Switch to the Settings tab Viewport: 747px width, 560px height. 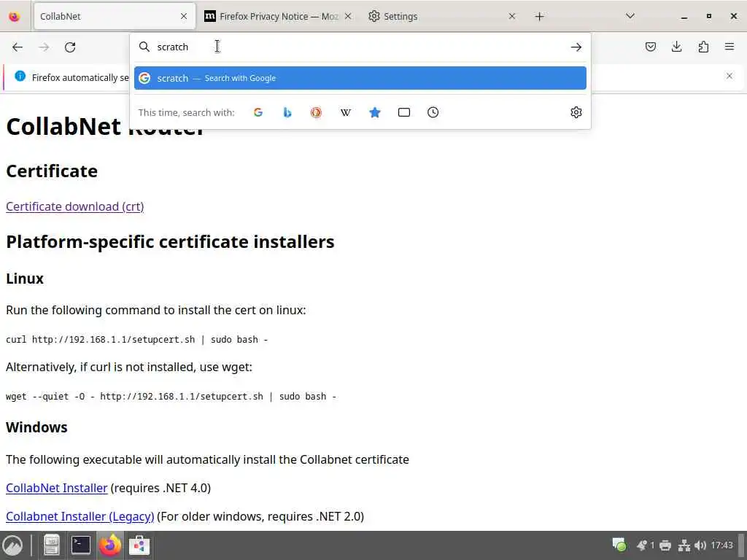tap(443, 16)
